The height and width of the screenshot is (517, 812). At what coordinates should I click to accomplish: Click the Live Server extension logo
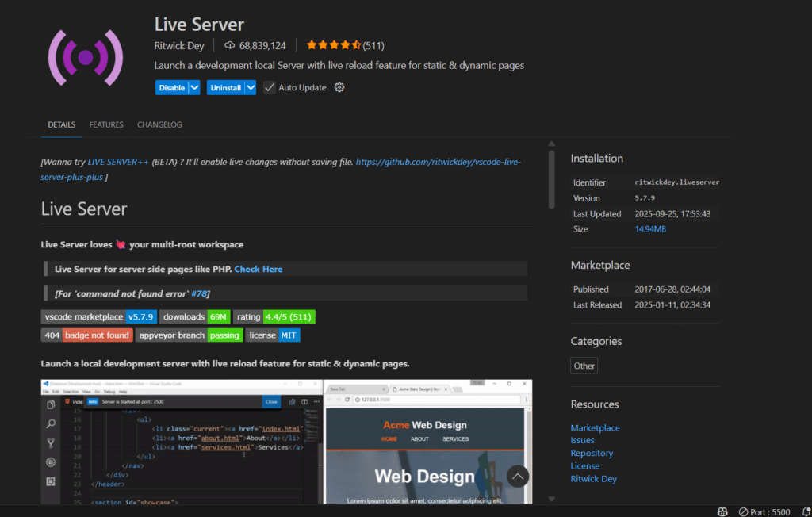pyautogui.click(x=86, y=56)
